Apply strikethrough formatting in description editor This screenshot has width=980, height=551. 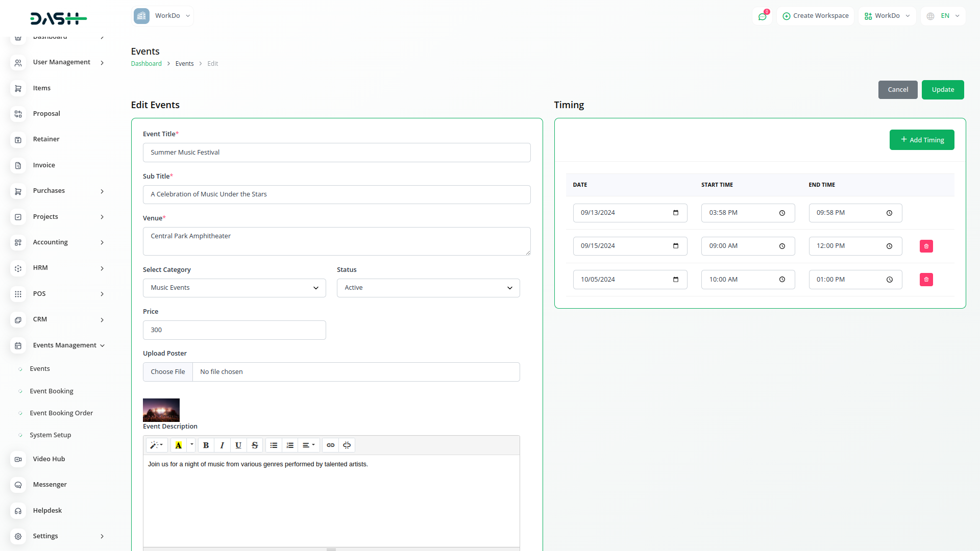pyautogui.click(x=255, y=445)
